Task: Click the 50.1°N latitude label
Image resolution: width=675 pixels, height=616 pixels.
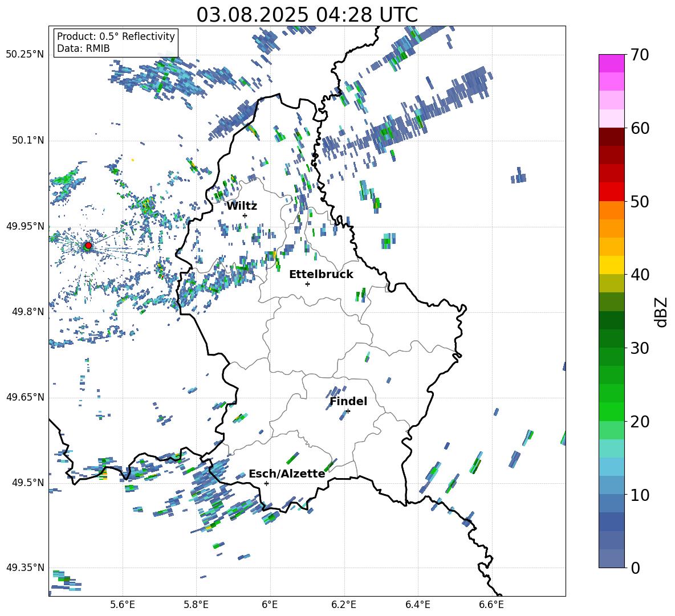Action: pyautogui.click(x=27, y=140)
